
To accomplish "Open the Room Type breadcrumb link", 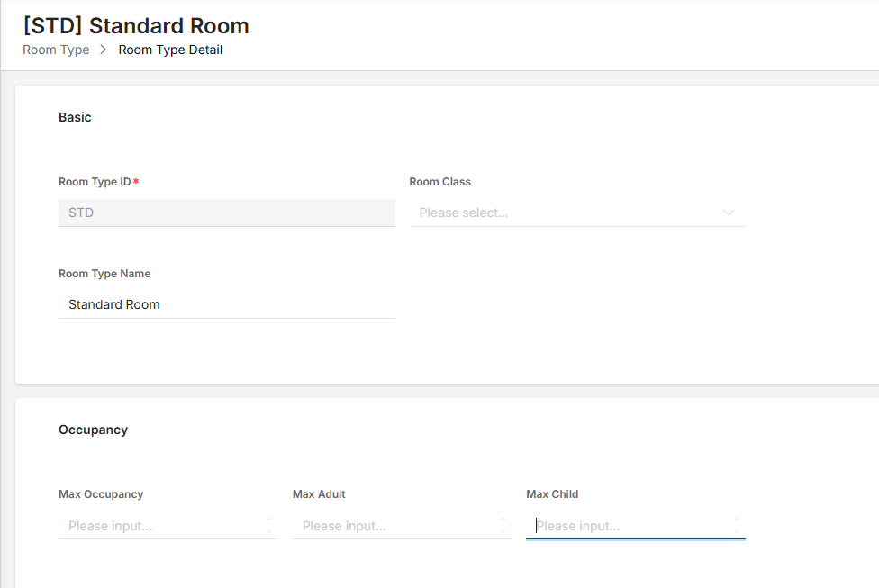I will pos(56,50).
